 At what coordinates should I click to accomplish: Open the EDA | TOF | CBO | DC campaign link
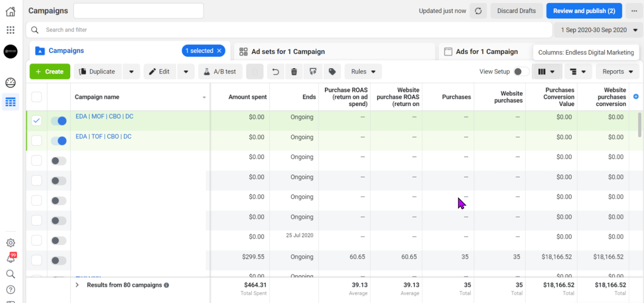click(x=103, y=137)
